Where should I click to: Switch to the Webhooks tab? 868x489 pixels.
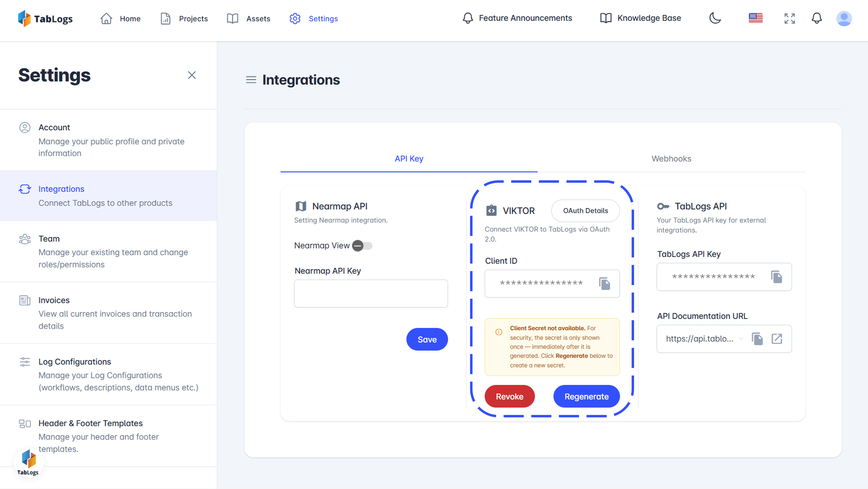point(671,159)
